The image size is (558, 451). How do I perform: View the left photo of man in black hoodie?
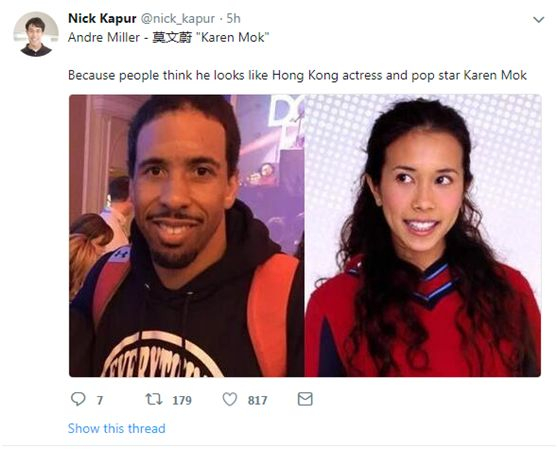186,236
